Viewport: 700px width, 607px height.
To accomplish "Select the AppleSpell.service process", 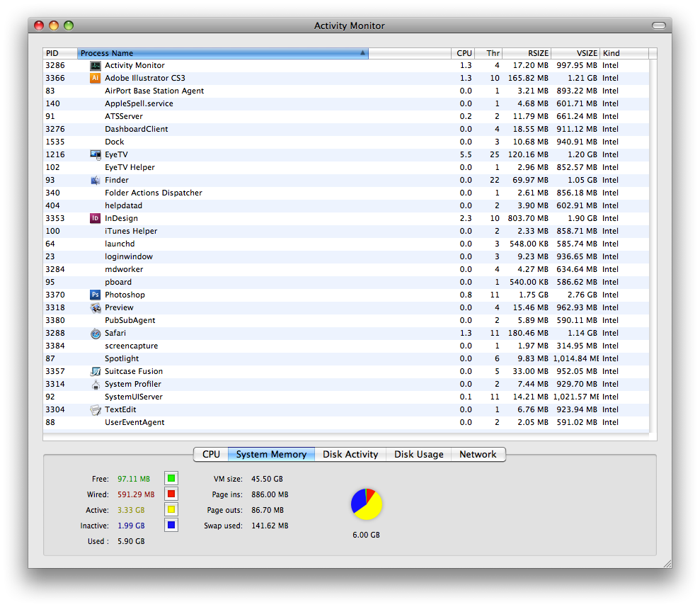I will [346, 103].
